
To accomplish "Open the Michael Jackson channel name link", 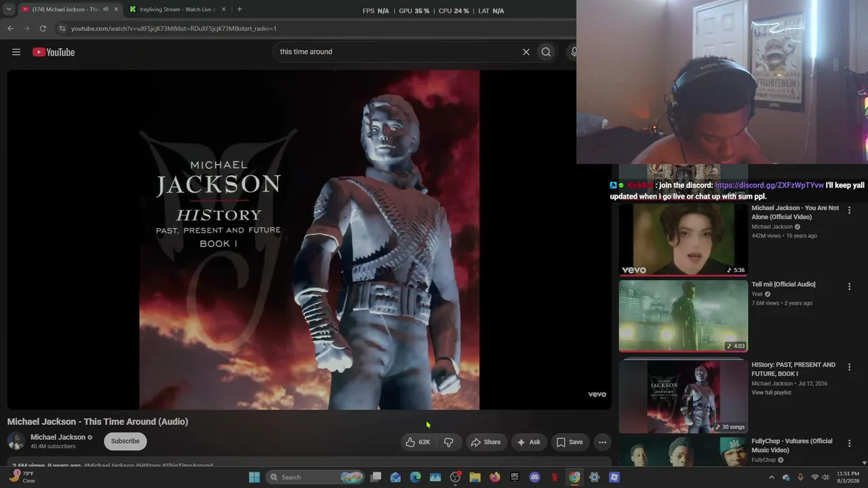I will [x=58, y=437].
